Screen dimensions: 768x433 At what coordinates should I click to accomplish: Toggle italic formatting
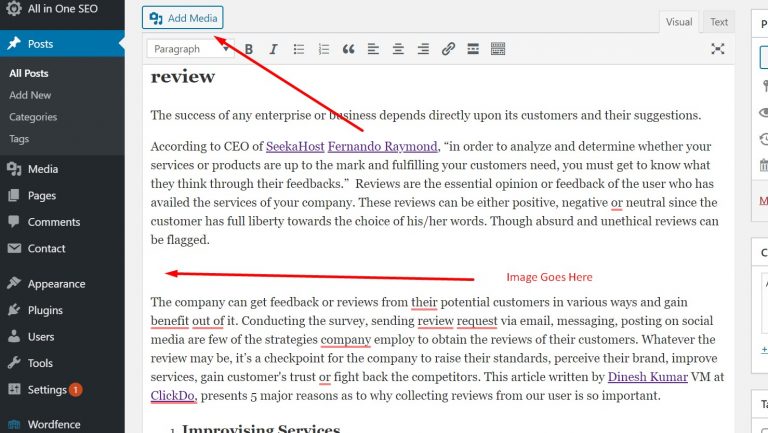[x=273, y=49]
